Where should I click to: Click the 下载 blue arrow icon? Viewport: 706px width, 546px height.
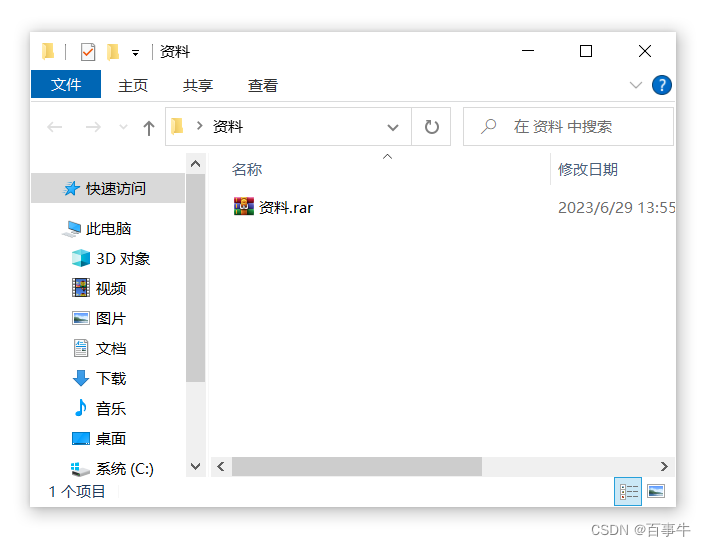[81, 378]
